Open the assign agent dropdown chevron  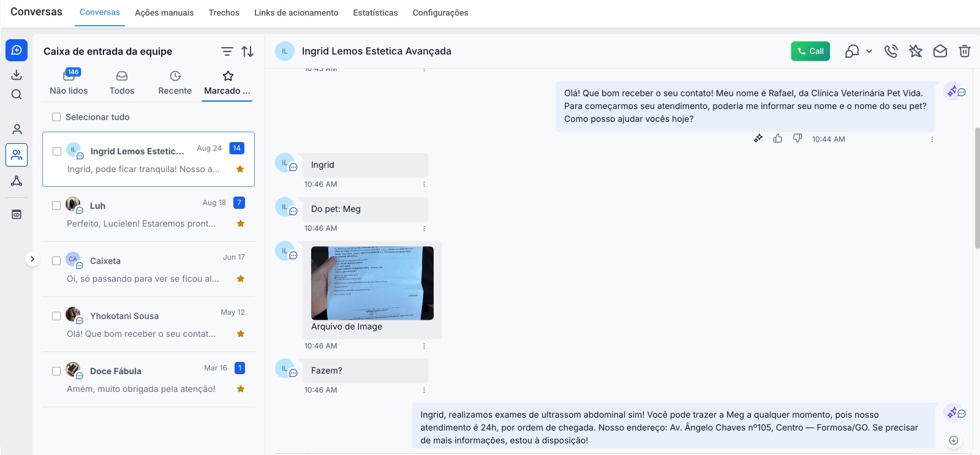coord(869,51)
